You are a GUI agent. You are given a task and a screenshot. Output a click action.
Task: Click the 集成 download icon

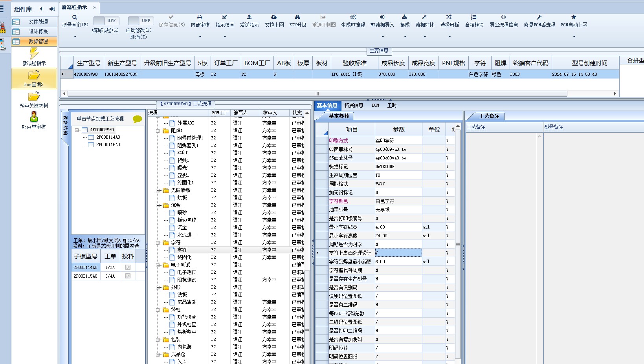click(x=404, y=17)
